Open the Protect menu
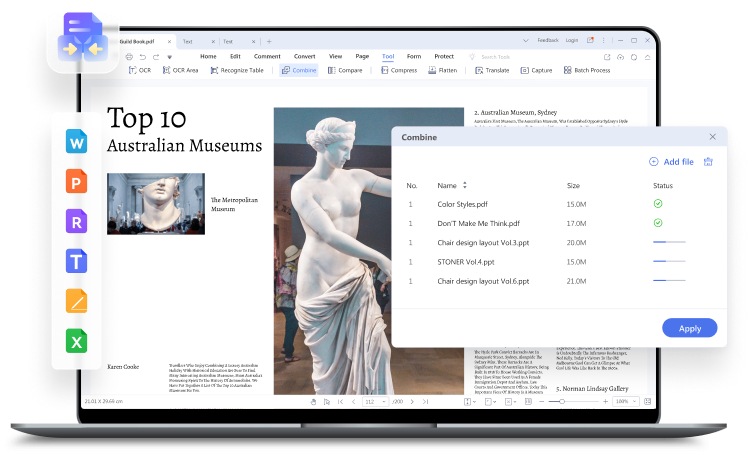Image resolution: width=752 pixels, height=456 pixels. pyautogui.click(x=444, y=57)
